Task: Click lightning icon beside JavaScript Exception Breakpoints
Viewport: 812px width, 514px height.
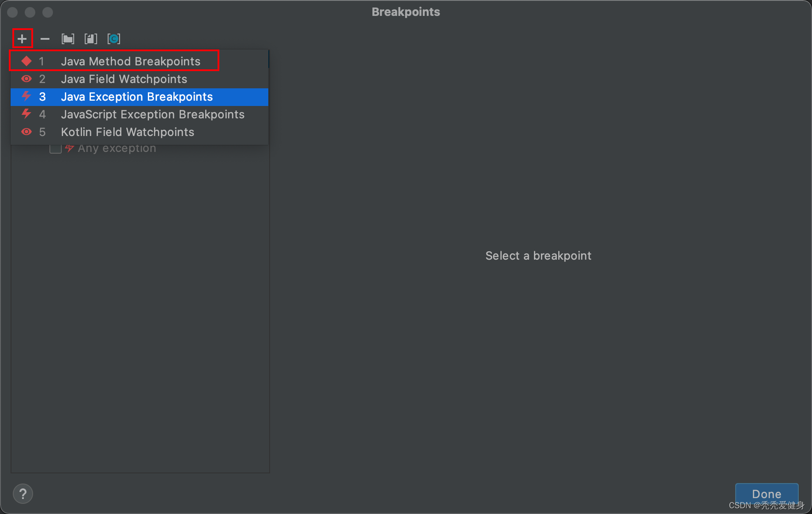Action: [26, 114]
